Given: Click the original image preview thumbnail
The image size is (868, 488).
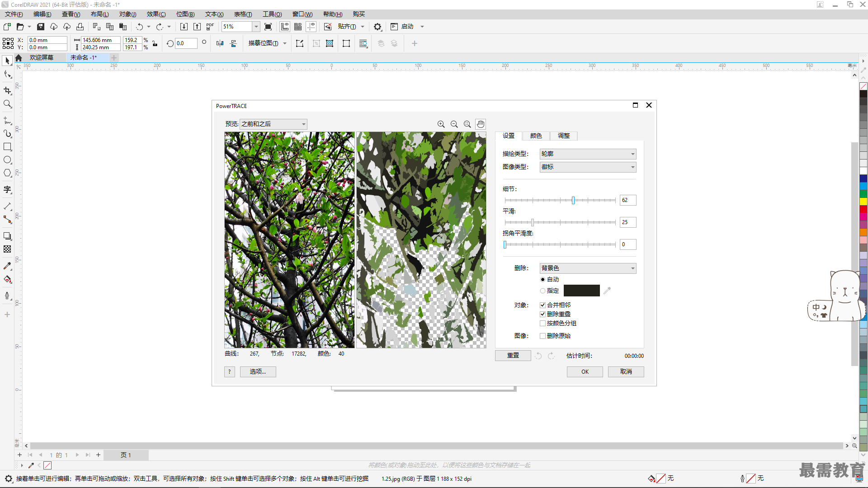Looking at the screenshot, I should 289,240.
